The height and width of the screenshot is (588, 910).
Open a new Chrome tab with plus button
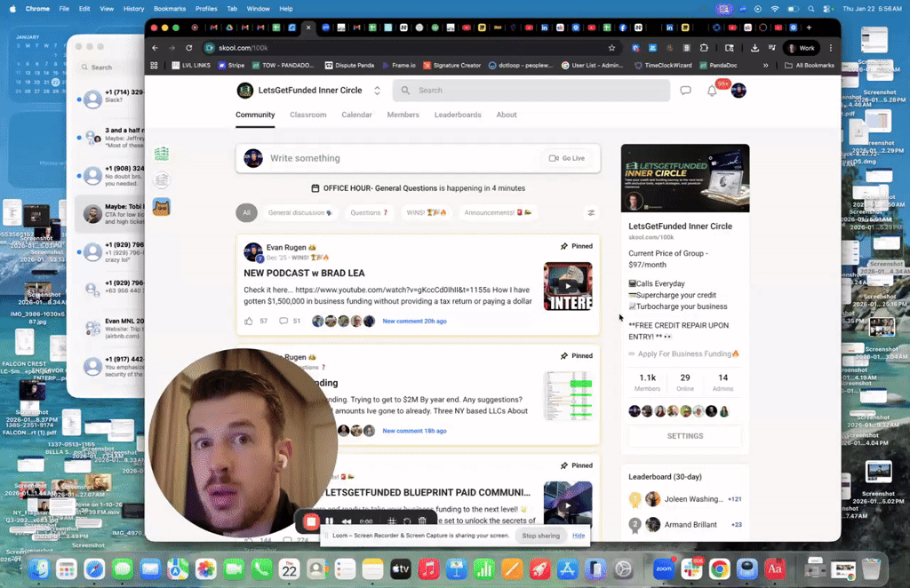[809, 28]
